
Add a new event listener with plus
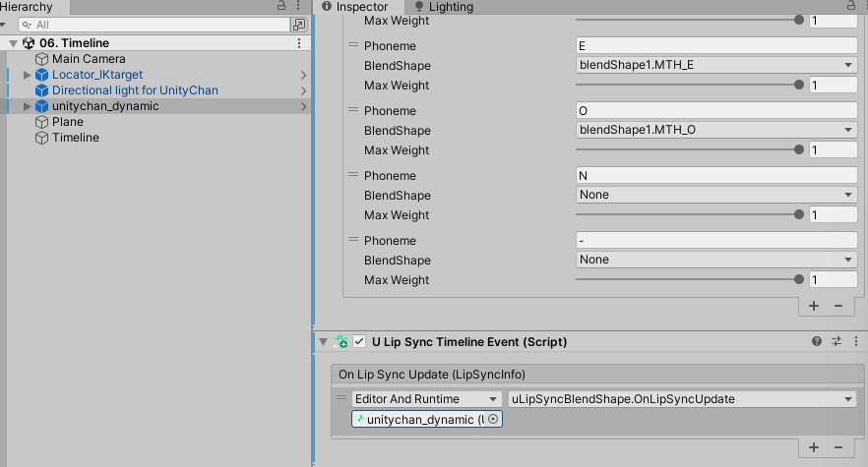point(814,447)
